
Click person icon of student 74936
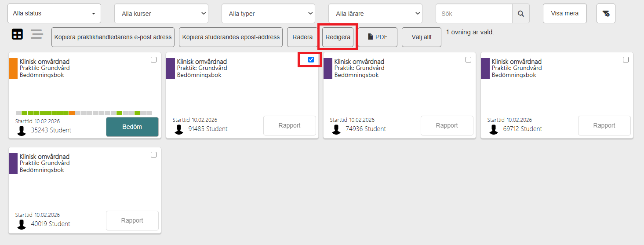(336, 129)
